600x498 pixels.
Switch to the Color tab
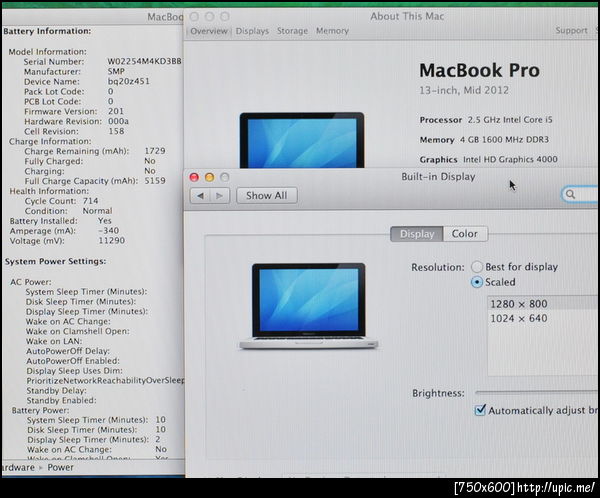(465, 234)
